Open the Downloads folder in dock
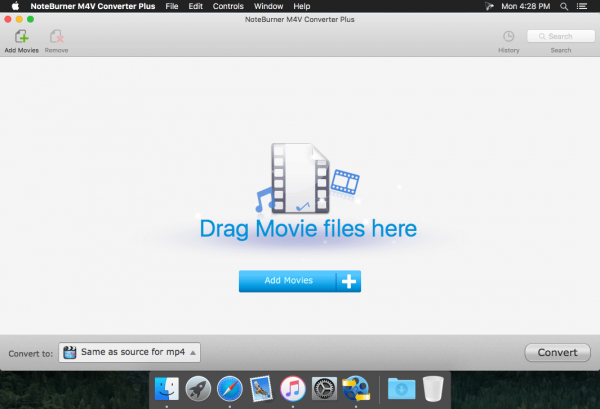Image resolution: width=600 pixels, height=409 pixels. pos(401,389)
